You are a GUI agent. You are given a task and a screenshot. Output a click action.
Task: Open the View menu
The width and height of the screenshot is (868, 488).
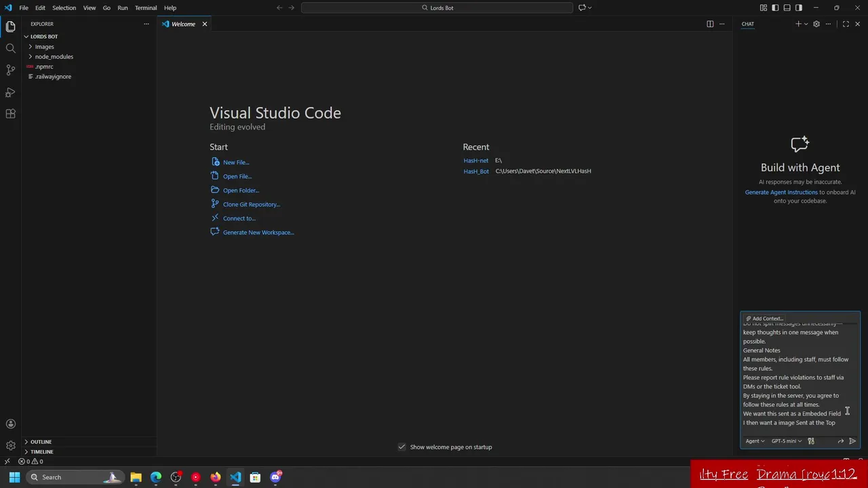click(x=90, y=8)
